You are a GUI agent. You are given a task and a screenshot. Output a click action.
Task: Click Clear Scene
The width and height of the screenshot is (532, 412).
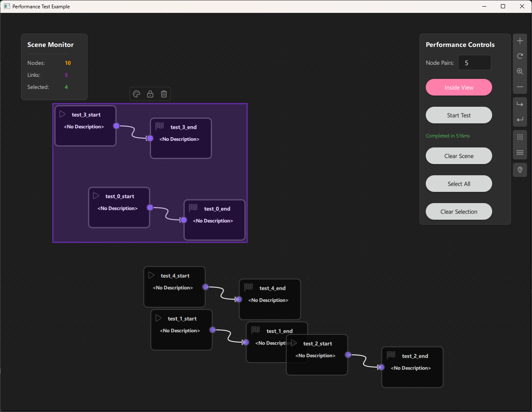tap(459, 156)
